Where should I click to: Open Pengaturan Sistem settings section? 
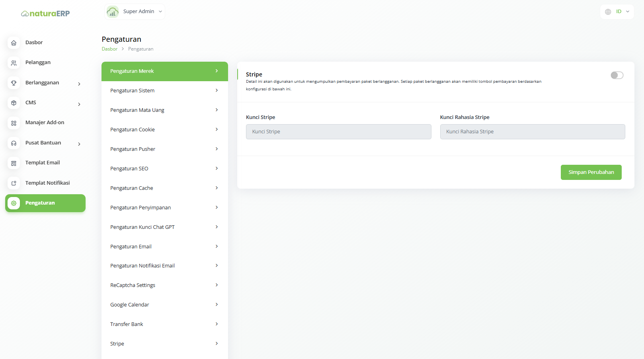(x=165, y=91)
